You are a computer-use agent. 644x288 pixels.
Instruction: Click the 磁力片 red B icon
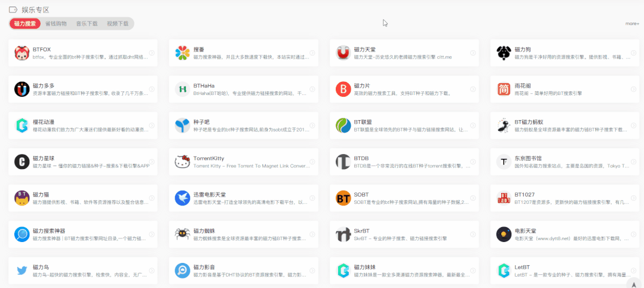343,89
